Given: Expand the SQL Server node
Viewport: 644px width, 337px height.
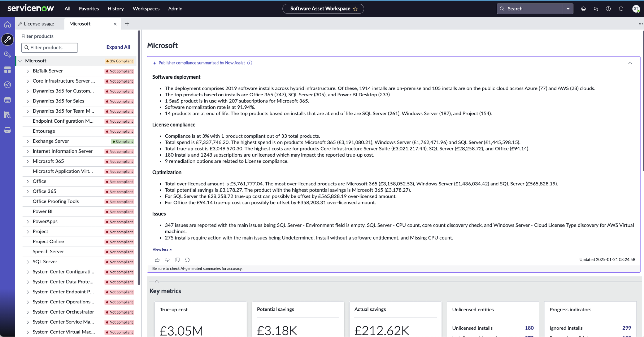Looking at the screenshot, I should 28,262.
